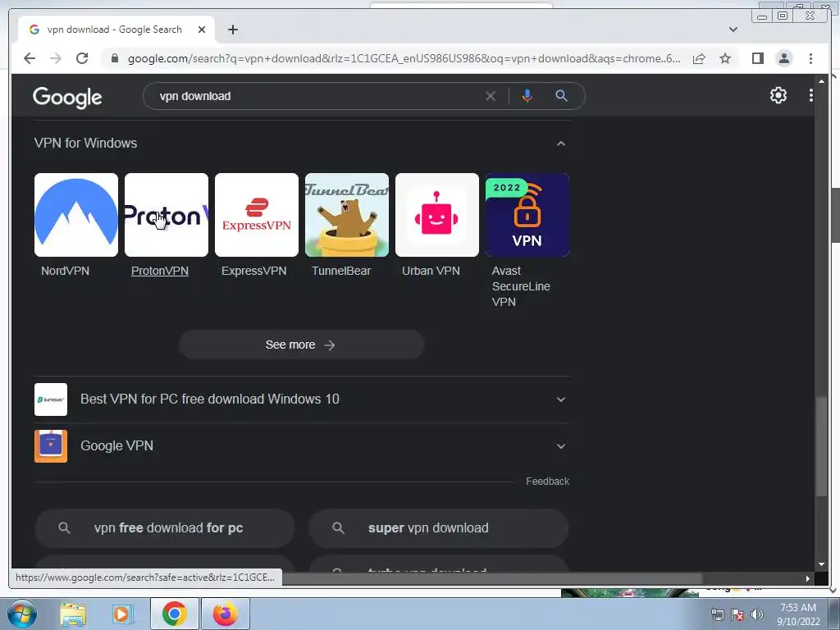Click the Chrome taskbar icon
The width and height of the screenshot is (840, 630).
click(174, 614)
